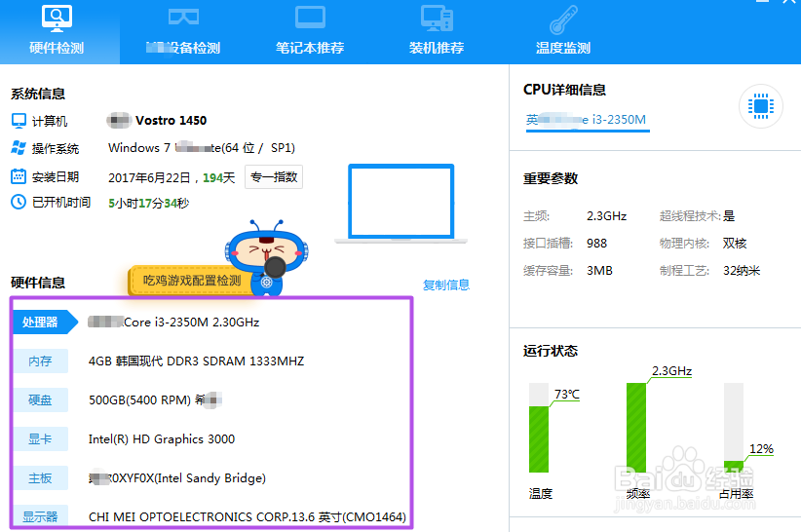Screen dimensions: 801x532
Task: Click the CPU chip icon
Action: point(761,106)
